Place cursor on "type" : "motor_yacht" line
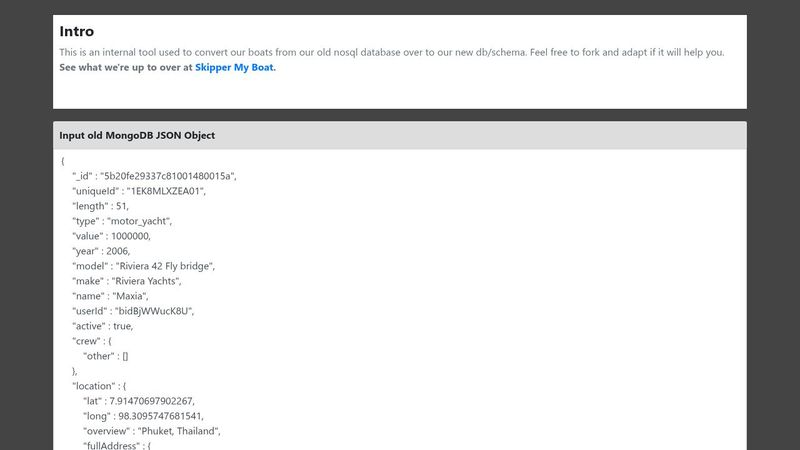The width and height of the screenshot is (800, 450). pyautogui.click(x=122, y=221)
